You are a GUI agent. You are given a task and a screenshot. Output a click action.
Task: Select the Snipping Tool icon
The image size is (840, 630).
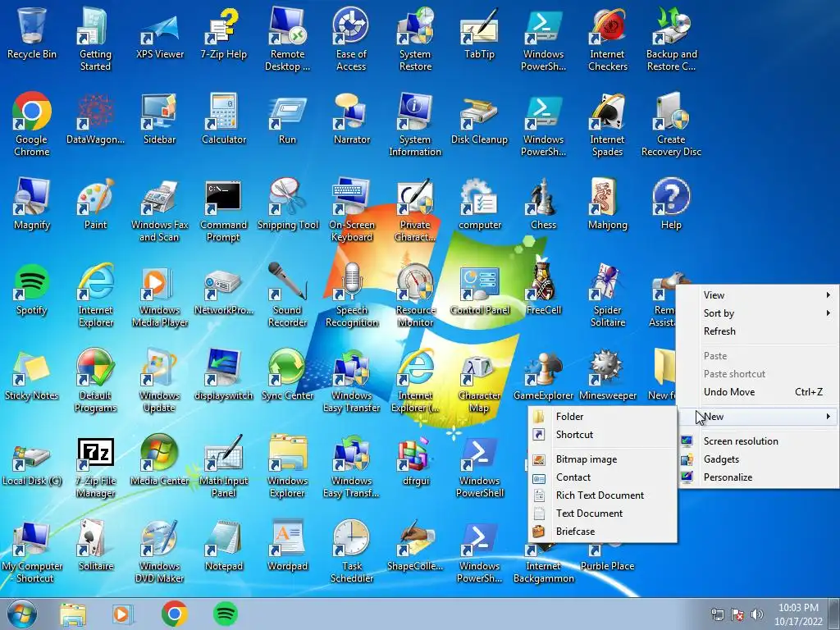pyautogui.click(x=288, y=204)
